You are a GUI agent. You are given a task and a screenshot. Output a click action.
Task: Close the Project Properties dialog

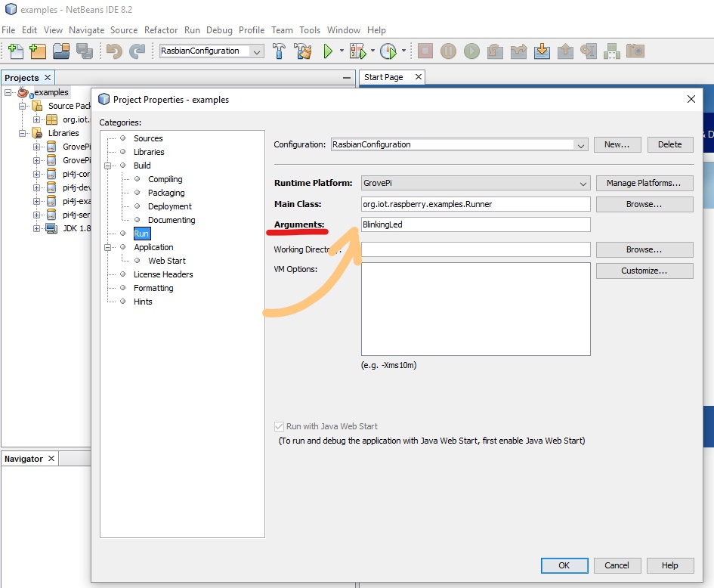691,99
